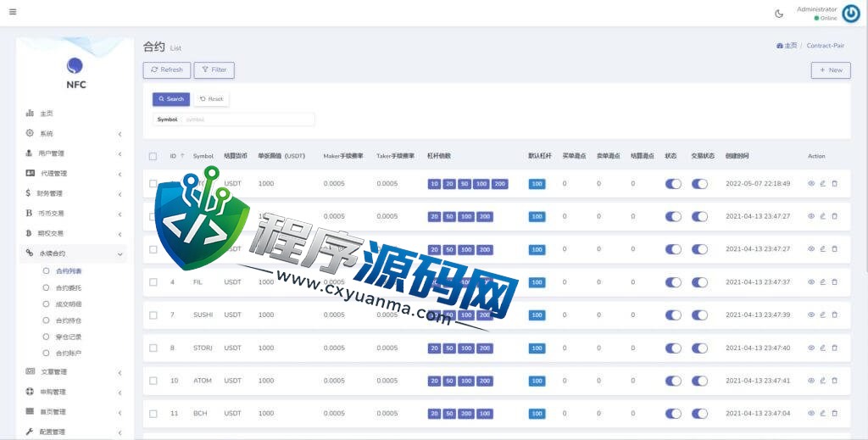Toggle 状态 switch for BCH row

673,414
